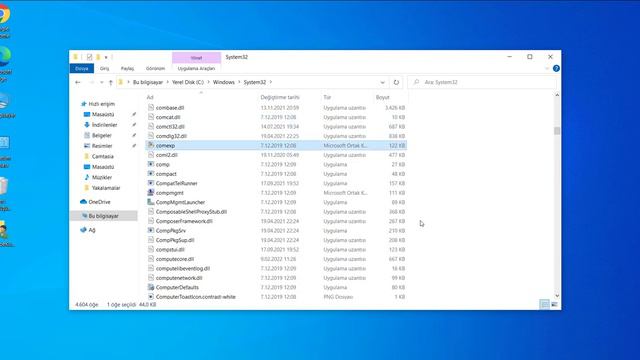Click the Properties quick access toolbar icon
This screenshot has width=640, height=360.
(89, 57)
